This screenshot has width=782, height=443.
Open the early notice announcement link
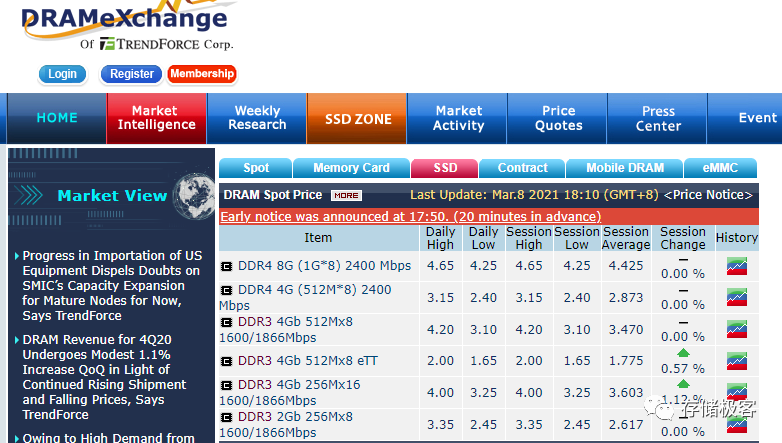411,217
